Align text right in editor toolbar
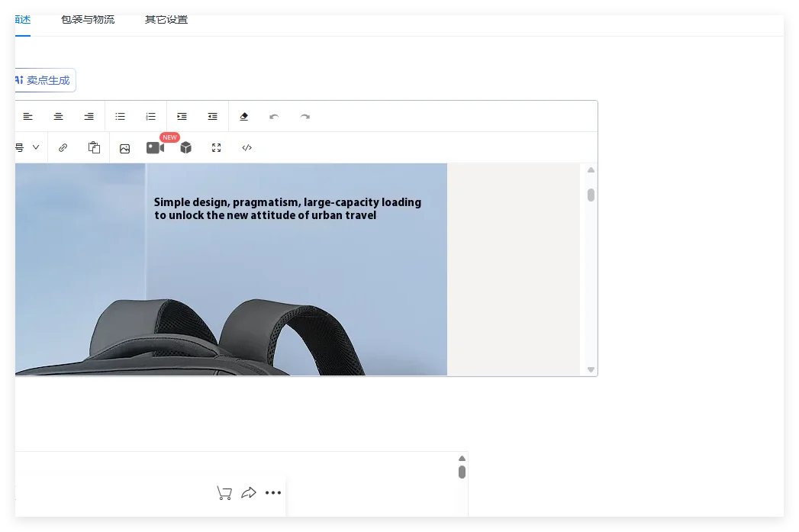Image resolution: width=799 pixels, height=532 pixels. (89, 117)
